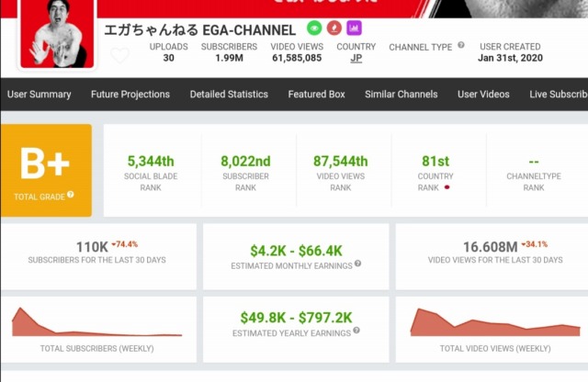Click the 1.99M subscribers count

pos(229,58)
